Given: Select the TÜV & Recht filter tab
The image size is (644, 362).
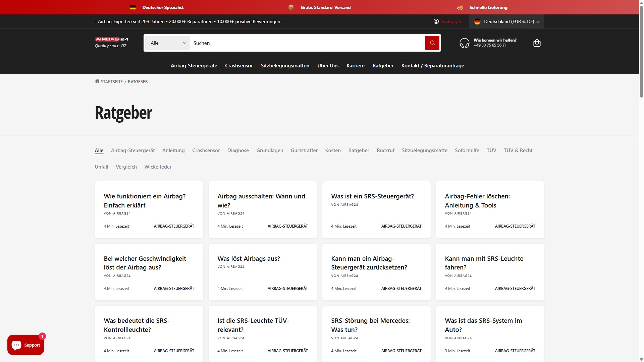Looking at the screenshot, I should [x=518, y=150].
